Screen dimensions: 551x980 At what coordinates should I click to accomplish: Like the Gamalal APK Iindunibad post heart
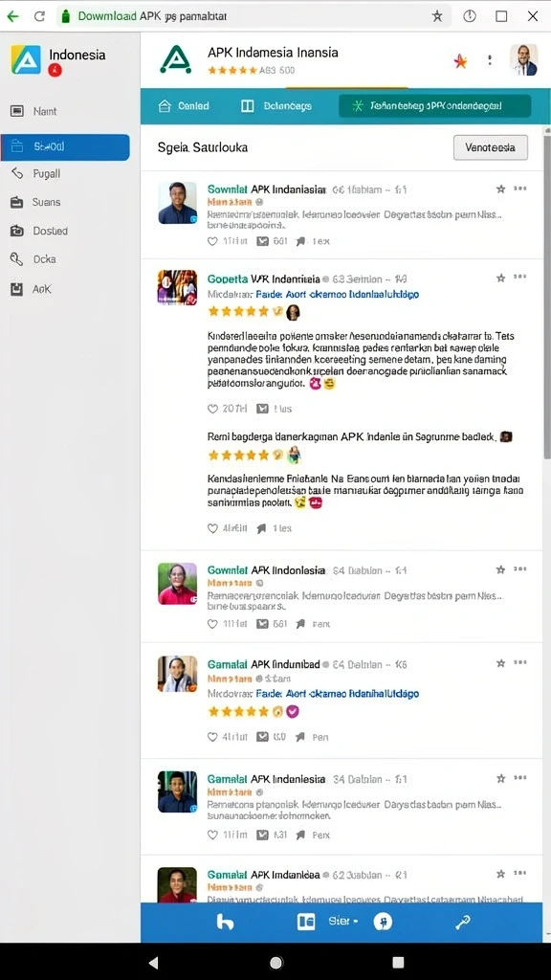pyautogui.click(x=212, y=737)
